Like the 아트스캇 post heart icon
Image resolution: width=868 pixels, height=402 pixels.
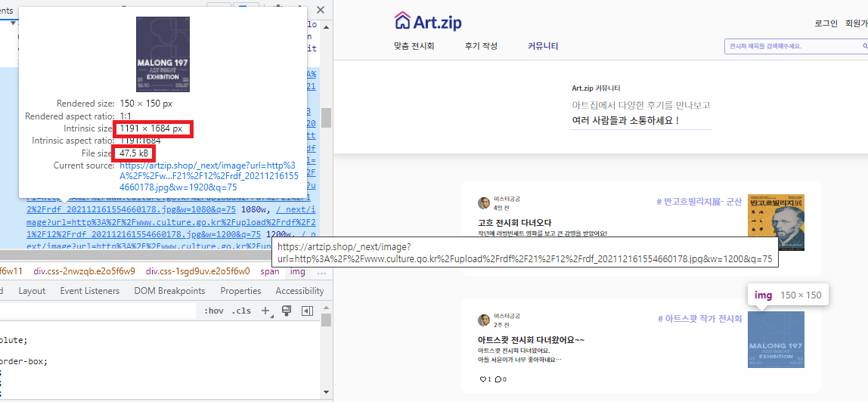tap(482, 379)
